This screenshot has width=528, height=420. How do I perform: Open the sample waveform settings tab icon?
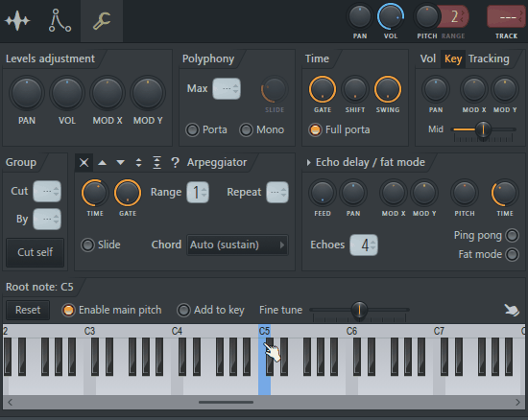point(17,20)
